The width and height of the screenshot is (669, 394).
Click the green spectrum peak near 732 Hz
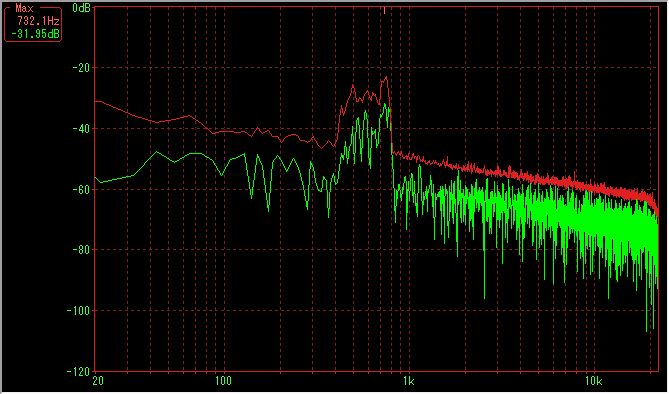point(385,105)
